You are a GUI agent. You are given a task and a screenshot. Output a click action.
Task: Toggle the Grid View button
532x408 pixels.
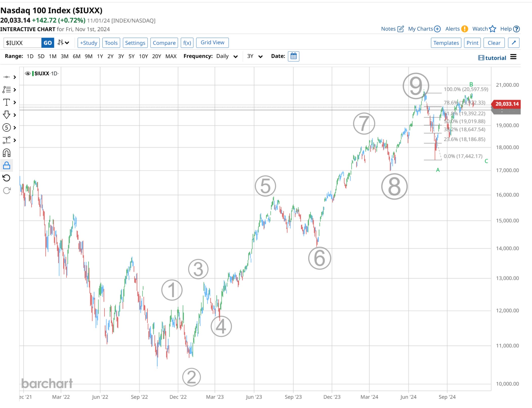212,43
